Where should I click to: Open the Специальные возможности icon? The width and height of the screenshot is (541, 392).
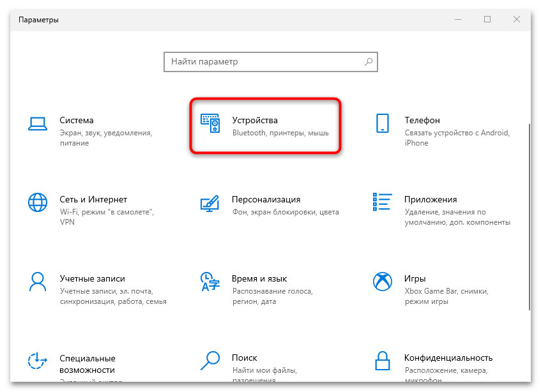pos(38,361)
